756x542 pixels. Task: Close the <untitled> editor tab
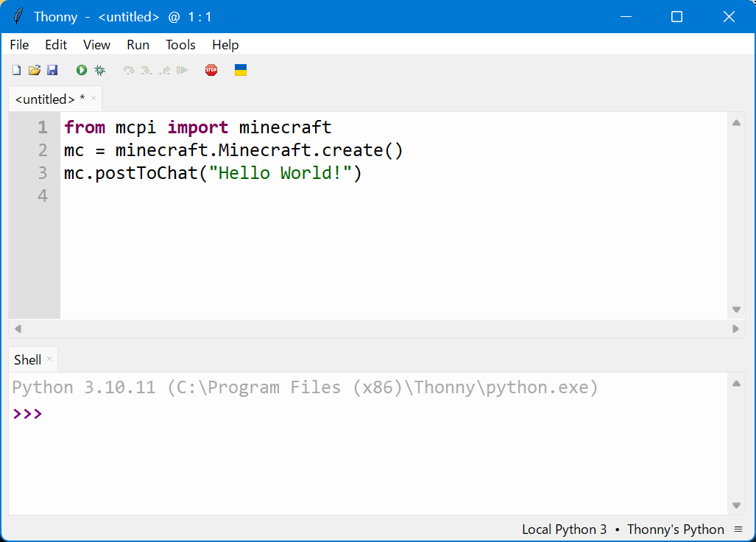click(x=93, y=98)
